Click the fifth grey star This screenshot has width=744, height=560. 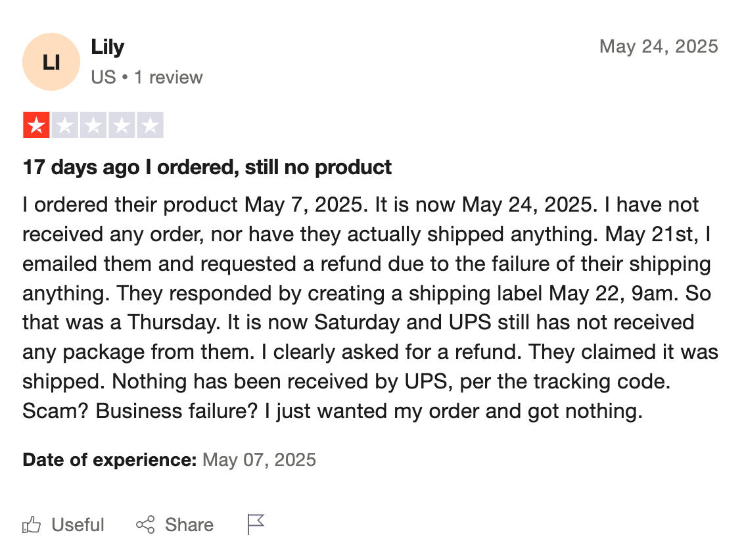[150, 125]
